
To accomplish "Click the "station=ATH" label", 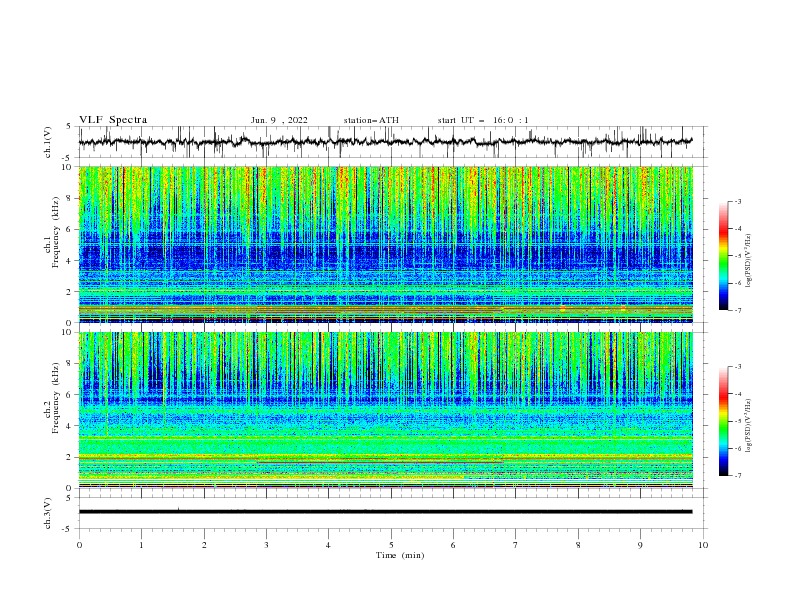I will [x=371, y=120].
